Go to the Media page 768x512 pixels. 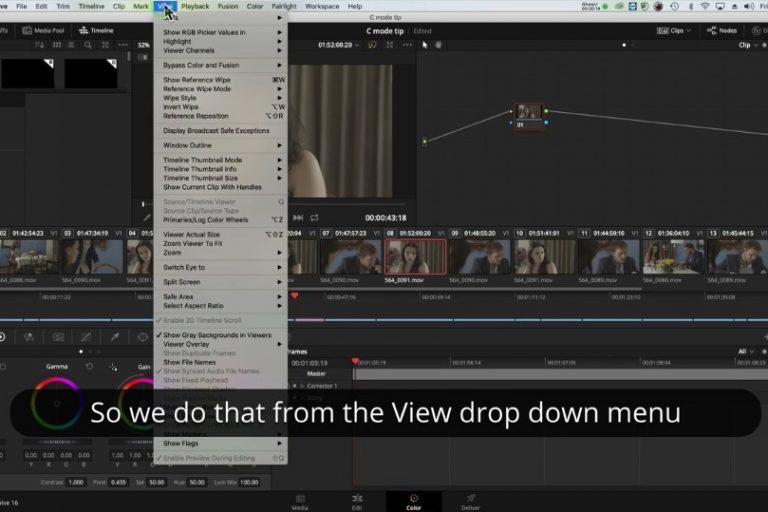tap(300, 502)
